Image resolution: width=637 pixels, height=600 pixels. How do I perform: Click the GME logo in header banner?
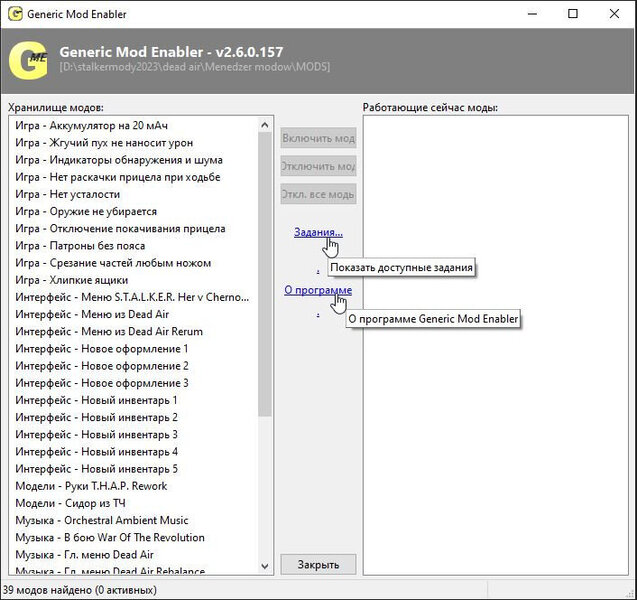[27, 59]
